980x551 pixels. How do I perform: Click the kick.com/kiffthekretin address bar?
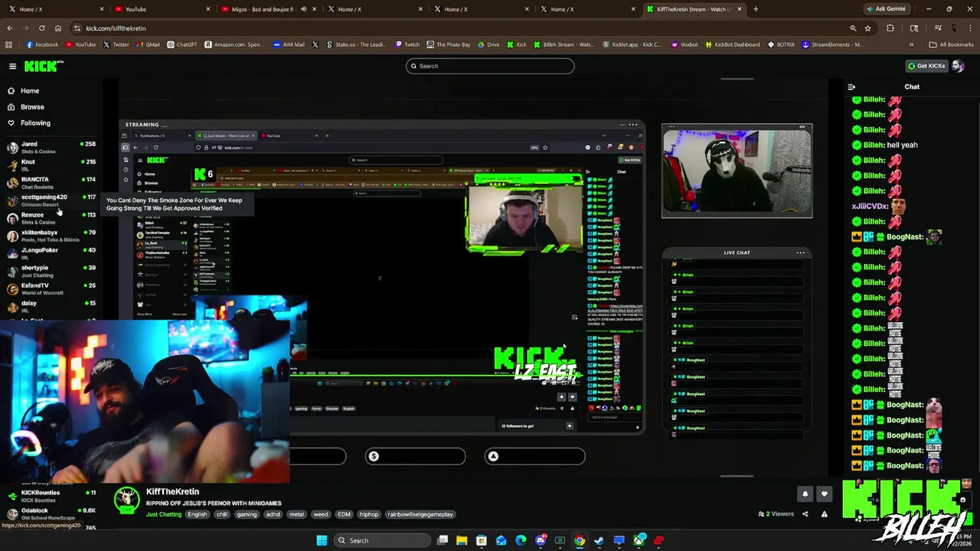tap(459, 28)
